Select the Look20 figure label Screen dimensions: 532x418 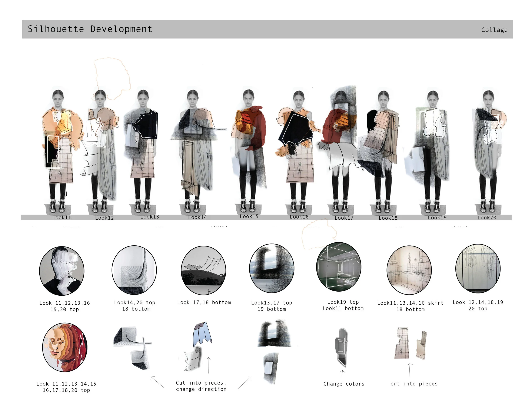[x=486, y=218]
